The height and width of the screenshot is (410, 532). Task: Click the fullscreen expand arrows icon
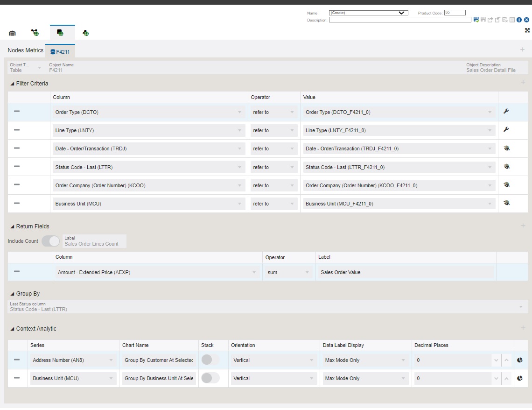click(527, 30)
